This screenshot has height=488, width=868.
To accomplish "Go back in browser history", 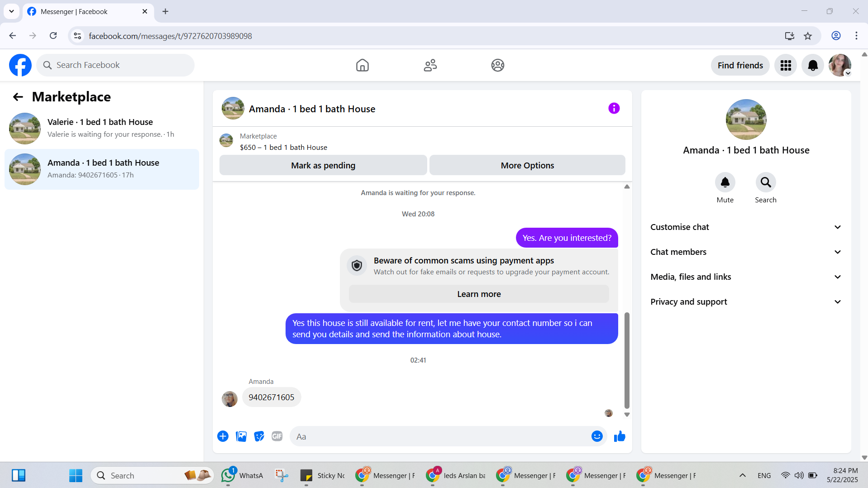I will (x=13, y=36).
